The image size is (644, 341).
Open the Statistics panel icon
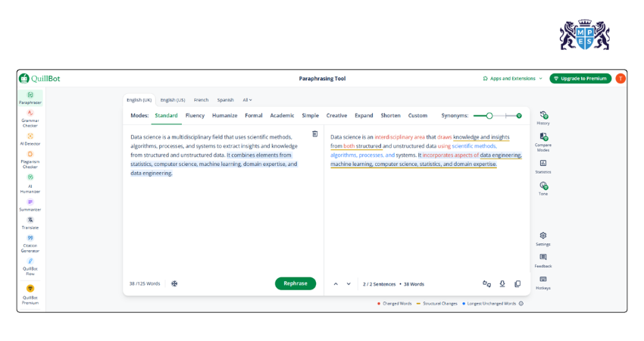pos(543,164)
